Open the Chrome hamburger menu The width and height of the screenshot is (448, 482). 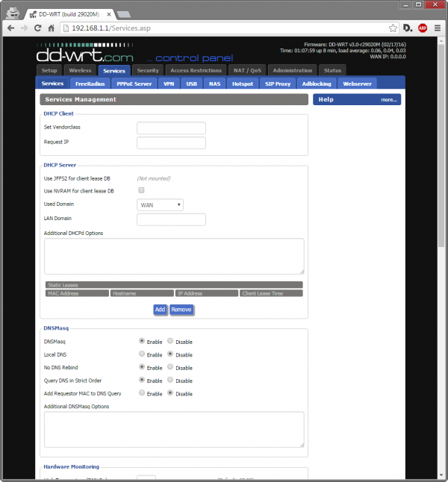(x=437, y=28)
